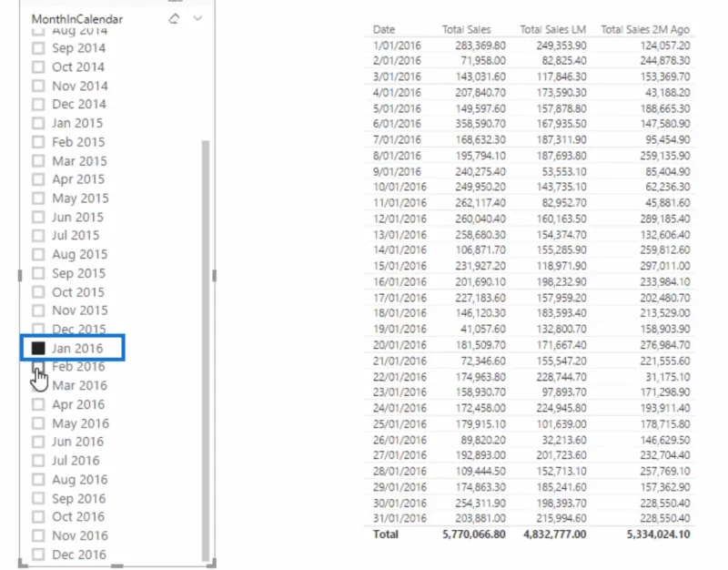Click the Total row label
The height and width of the screenshot is (570, 728).
click(385, 534)
